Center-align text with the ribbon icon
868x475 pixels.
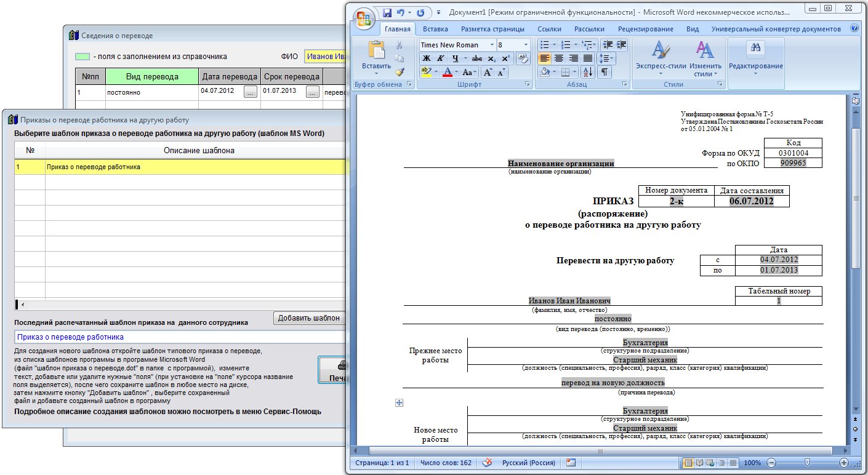[559, 58]
